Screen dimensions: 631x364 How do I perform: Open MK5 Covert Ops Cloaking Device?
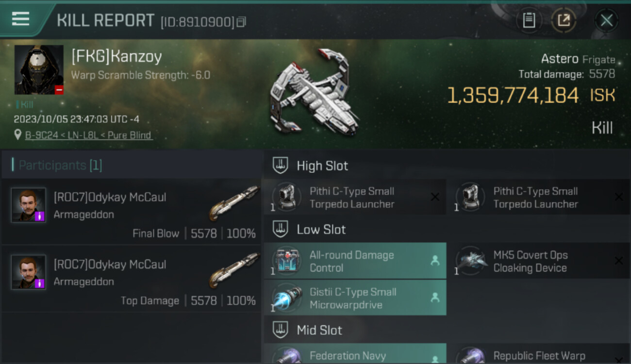click(x=539, y=261)
